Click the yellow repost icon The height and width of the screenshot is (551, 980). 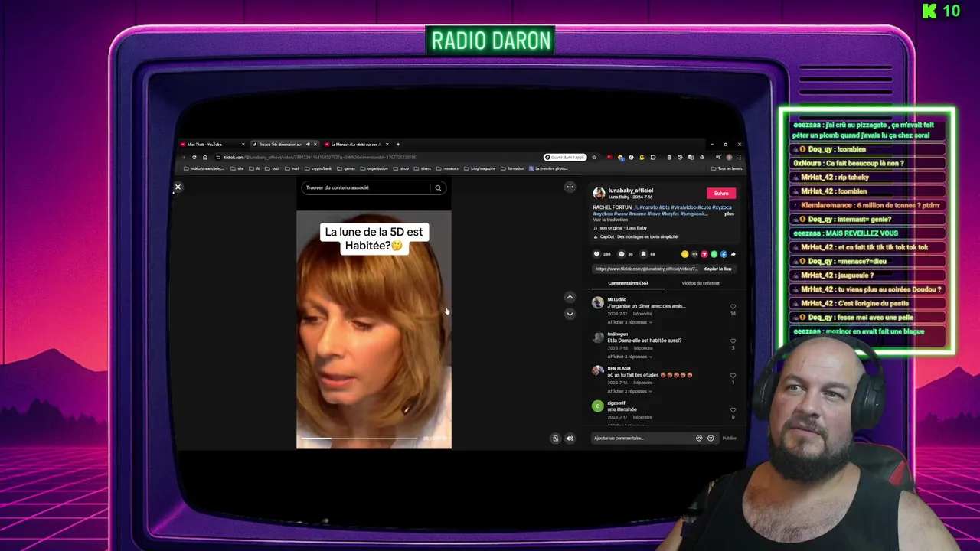[x=684, y=254]
